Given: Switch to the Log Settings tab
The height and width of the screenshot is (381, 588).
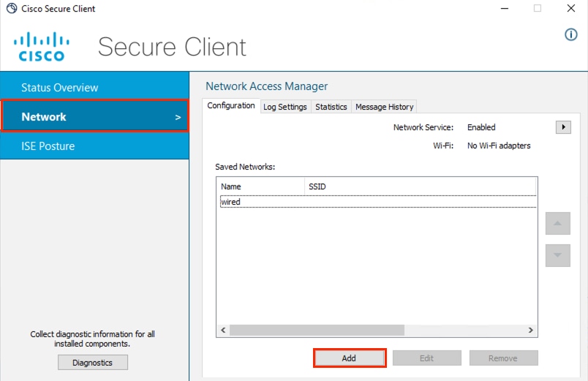Looking at the screenshot, I should pyautogui.click(x=285, y=107).
